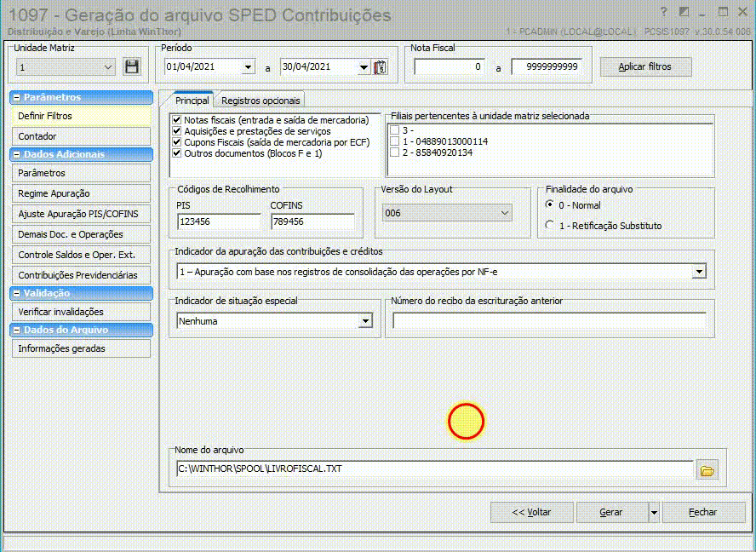Screen dimensions: 756x552
Task: Click the << Voltar button
Action: pos(532,513)
